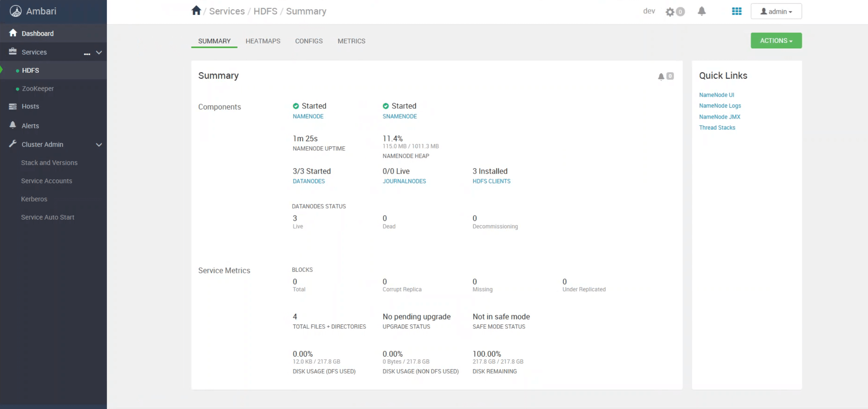Open the NameNode UI quick link
The height and width of the screenshot is (409, 868).
point(716,95)
